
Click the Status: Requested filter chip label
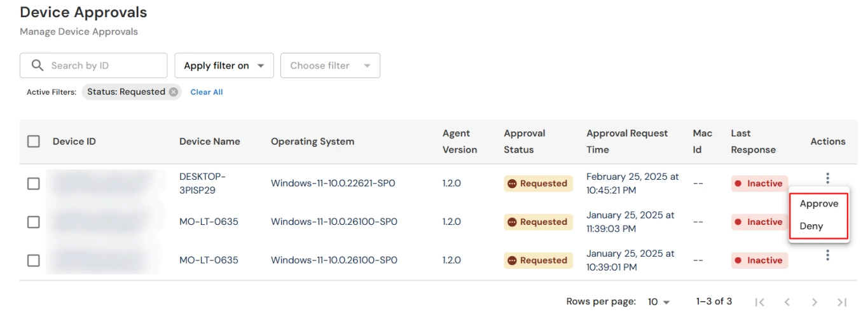coord(126,92)
